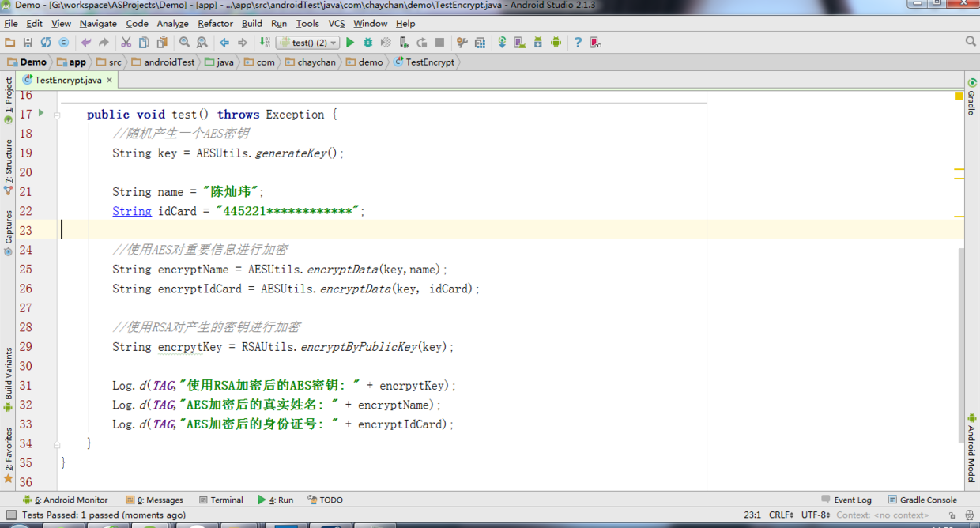Viewport: 980px width, 528px height.
Task: Synchronize files with the refresh icon
Action: (x=46, y=43)
